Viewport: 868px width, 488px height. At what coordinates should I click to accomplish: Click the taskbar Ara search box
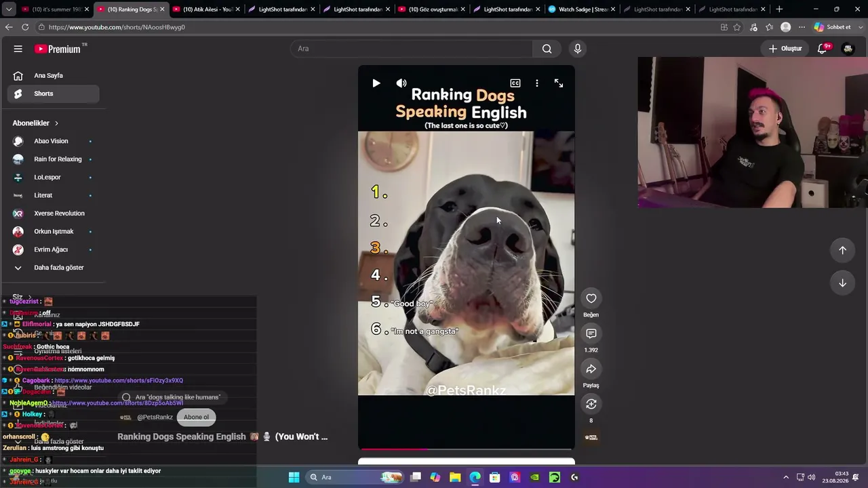354,477
